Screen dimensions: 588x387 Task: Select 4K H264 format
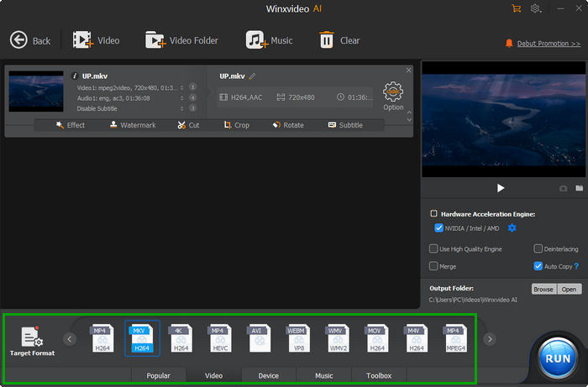181,338
